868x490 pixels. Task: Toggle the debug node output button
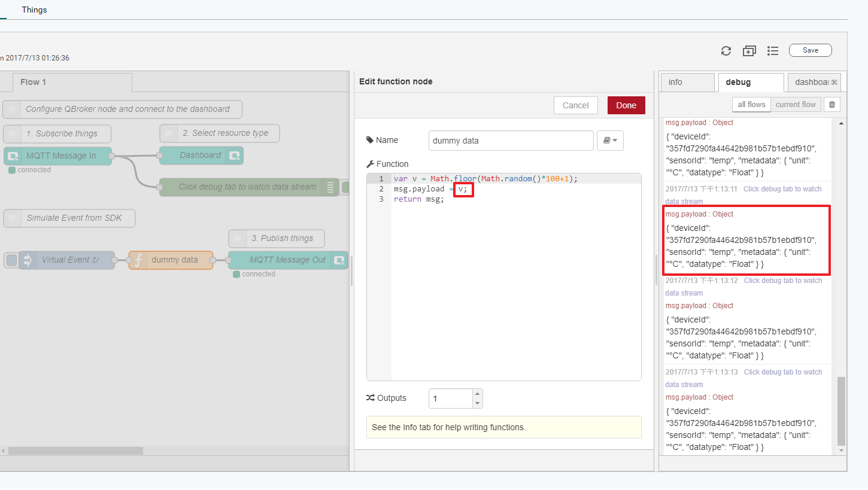345,187
